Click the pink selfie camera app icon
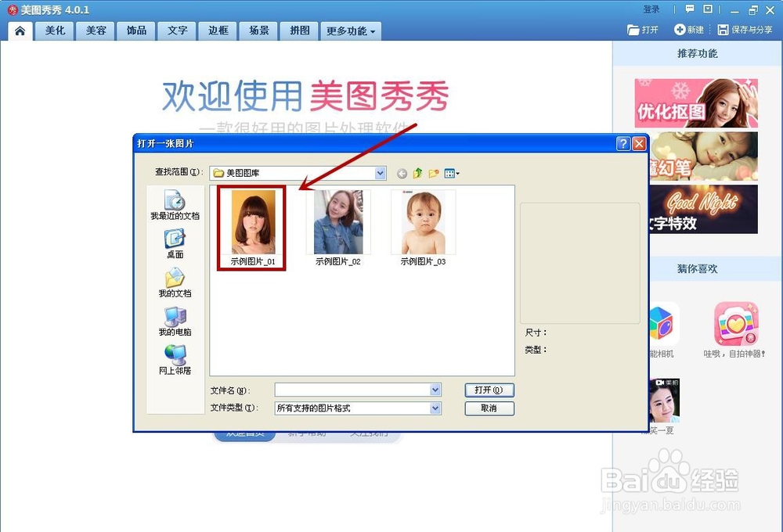Image resolution: width=783 pixels, height=532 pixels. pyautogui.click(x=736, y=323)
